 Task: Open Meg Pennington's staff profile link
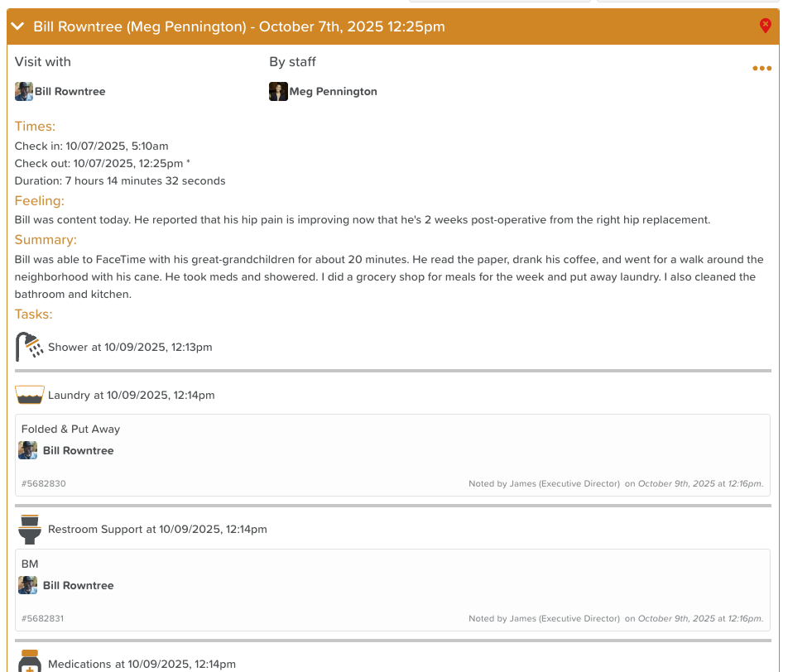[333, 92]
